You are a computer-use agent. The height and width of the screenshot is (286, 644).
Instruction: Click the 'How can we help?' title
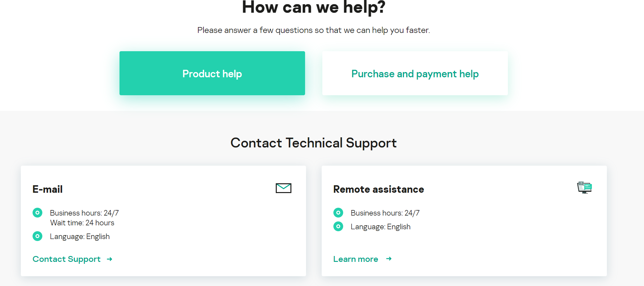pyautogui.click(x=314, y=7)
